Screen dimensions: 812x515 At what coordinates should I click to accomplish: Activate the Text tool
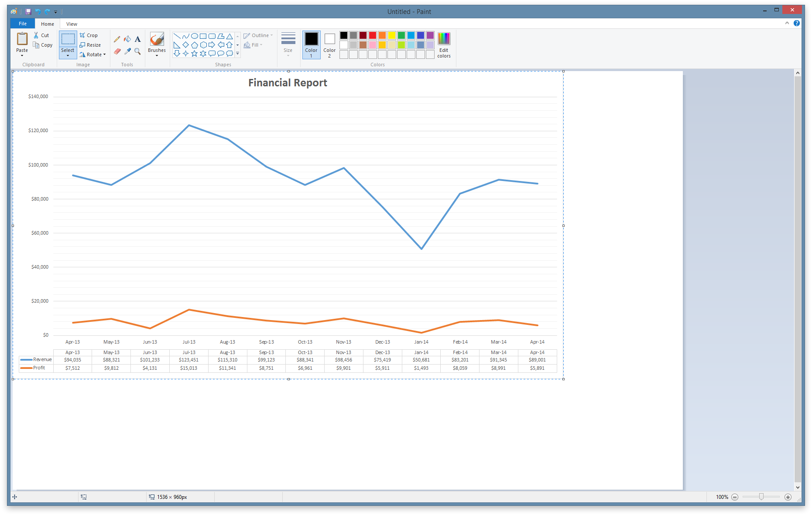(137, 39)
